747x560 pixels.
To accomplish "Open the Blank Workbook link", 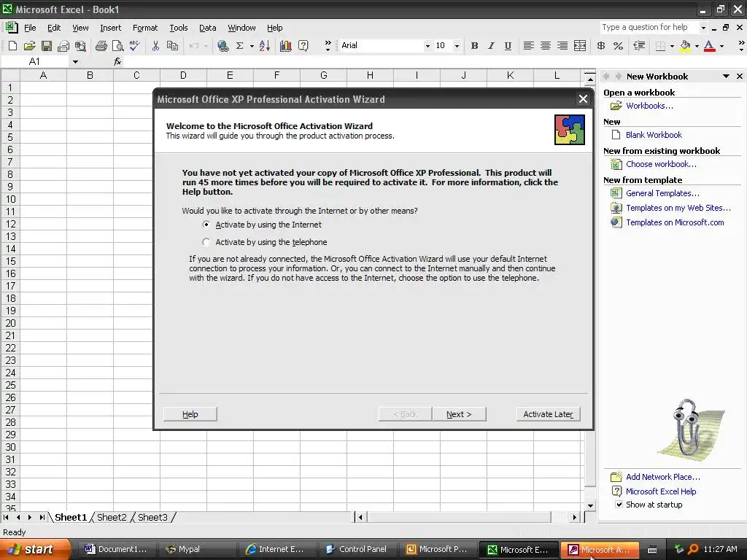I will [x=654, y=135].
